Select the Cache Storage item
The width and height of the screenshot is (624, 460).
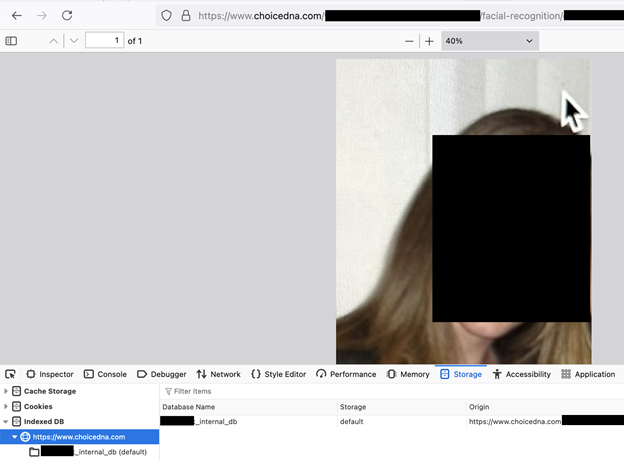[50, 391]
